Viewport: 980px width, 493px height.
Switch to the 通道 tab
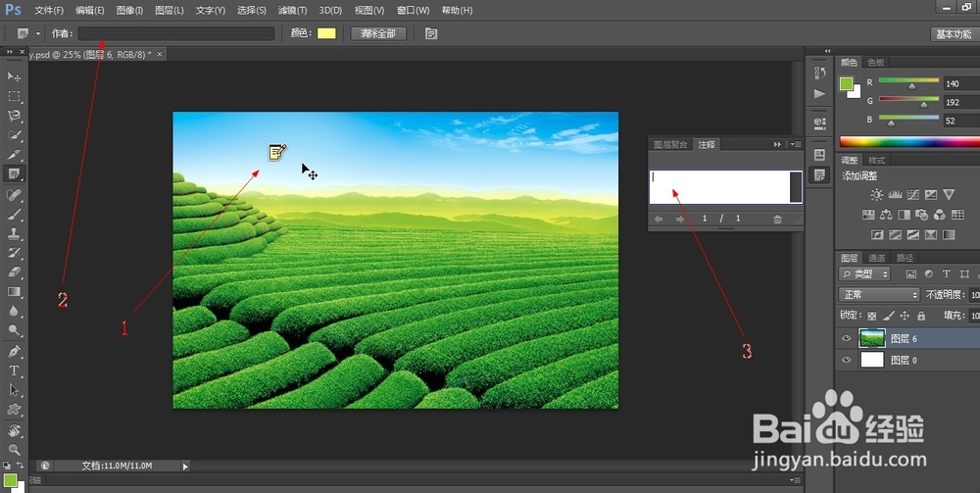877,258
